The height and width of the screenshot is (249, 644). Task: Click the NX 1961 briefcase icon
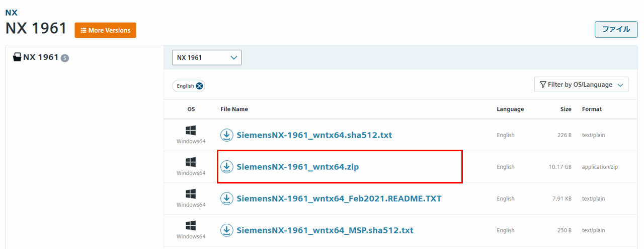click(x=17, y=57)
